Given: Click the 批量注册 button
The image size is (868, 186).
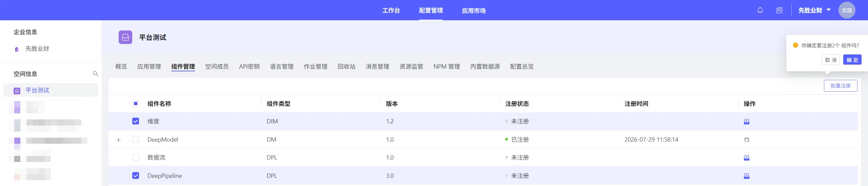Looking at the screenshot, I should pyautogui.click(x=841, y=86).
